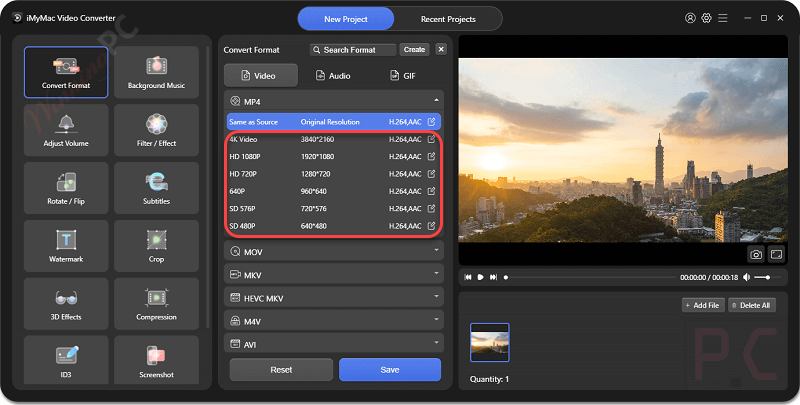Switch to the Video tab
800x405 pixels.
pos(261,75)
